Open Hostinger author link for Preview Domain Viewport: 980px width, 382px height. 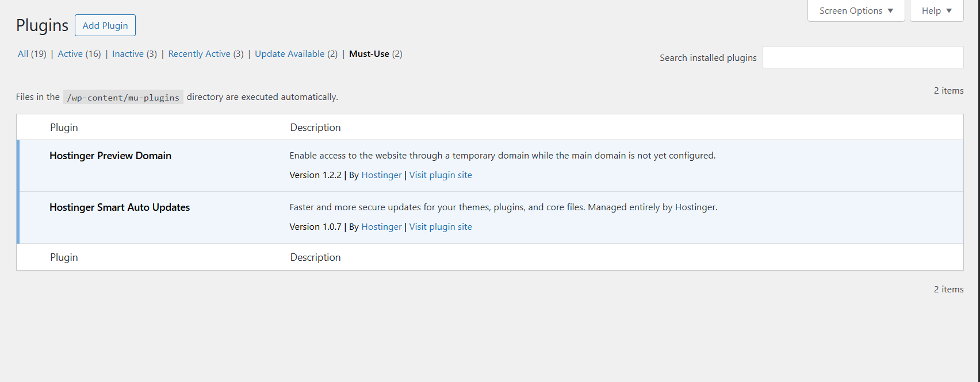pos(381,175)
